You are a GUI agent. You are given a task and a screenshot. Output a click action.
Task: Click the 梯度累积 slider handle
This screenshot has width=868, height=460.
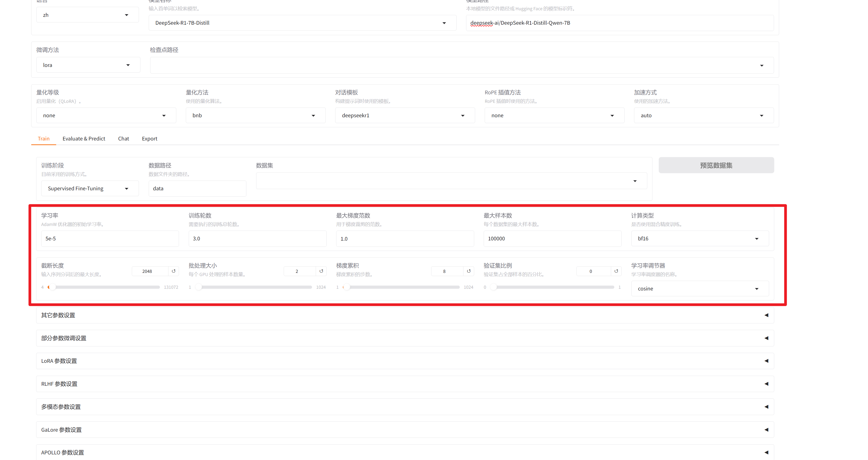(x=347, y=287)
